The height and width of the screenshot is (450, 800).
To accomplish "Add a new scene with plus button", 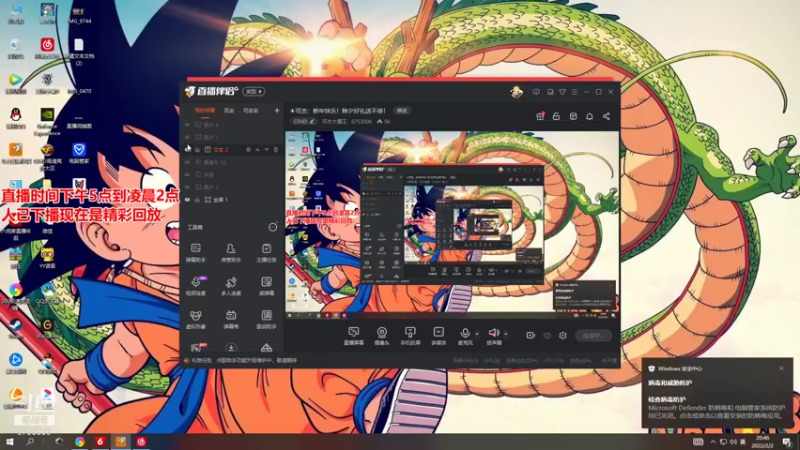I will 277,110.
